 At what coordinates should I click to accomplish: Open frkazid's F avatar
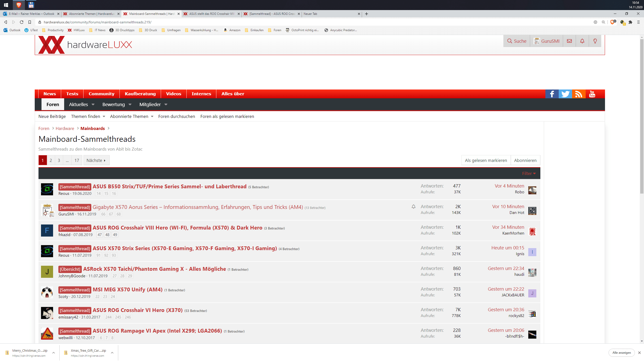point(47,231)
